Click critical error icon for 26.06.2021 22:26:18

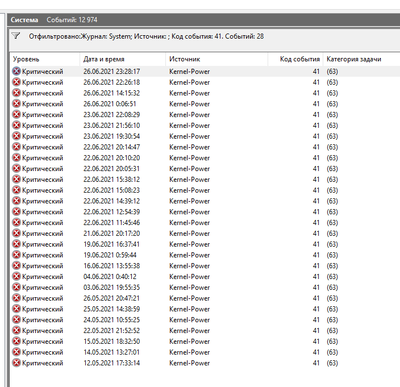[16, 82]
